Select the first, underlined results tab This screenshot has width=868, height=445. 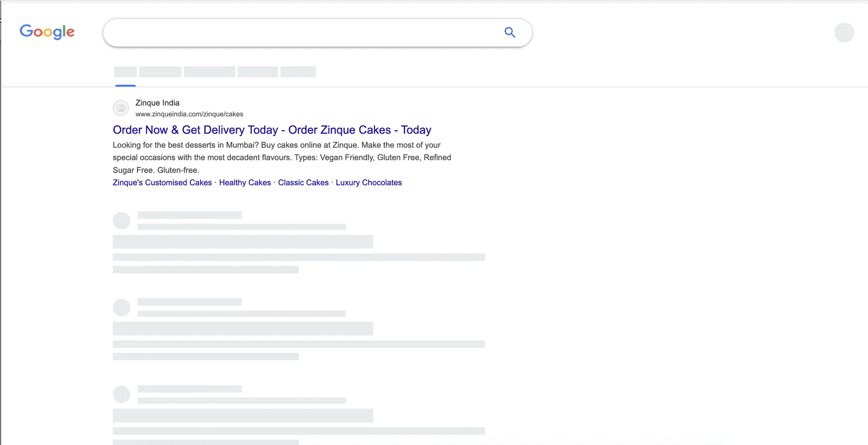[x=125, y=72]
